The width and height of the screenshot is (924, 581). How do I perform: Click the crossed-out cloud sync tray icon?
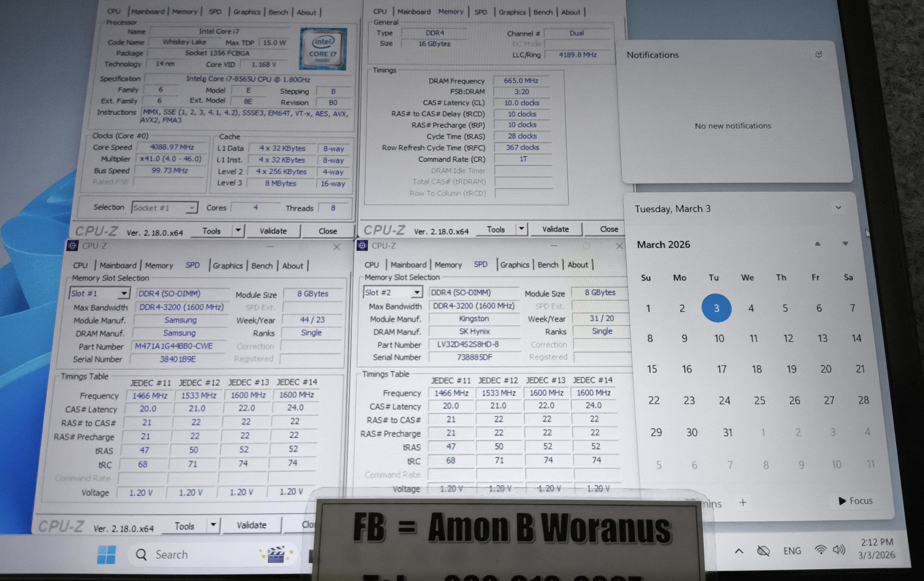[763, 551]
